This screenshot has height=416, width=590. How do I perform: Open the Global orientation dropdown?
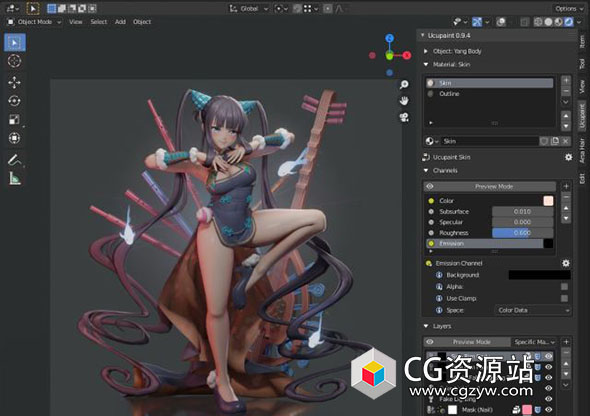click(x=249, y=8)
